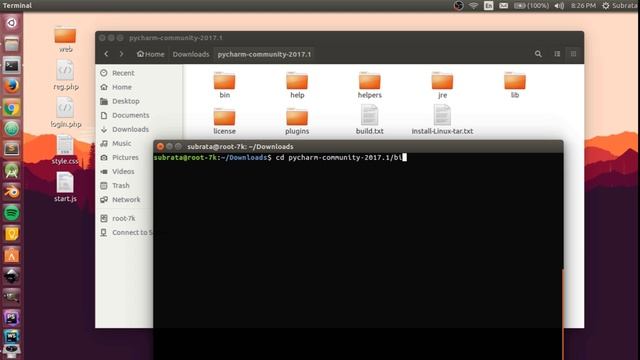Click the Downloads breadcrumb in path bar
This screenshot has height=360, width=640.
pyautogui.click(x=191, y=54)
